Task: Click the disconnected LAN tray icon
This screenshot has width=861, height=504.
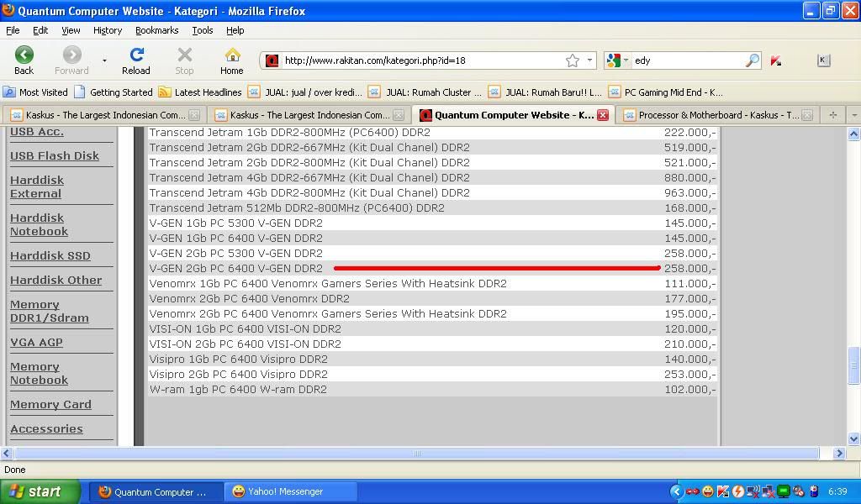Action: (x=769, y=491)
